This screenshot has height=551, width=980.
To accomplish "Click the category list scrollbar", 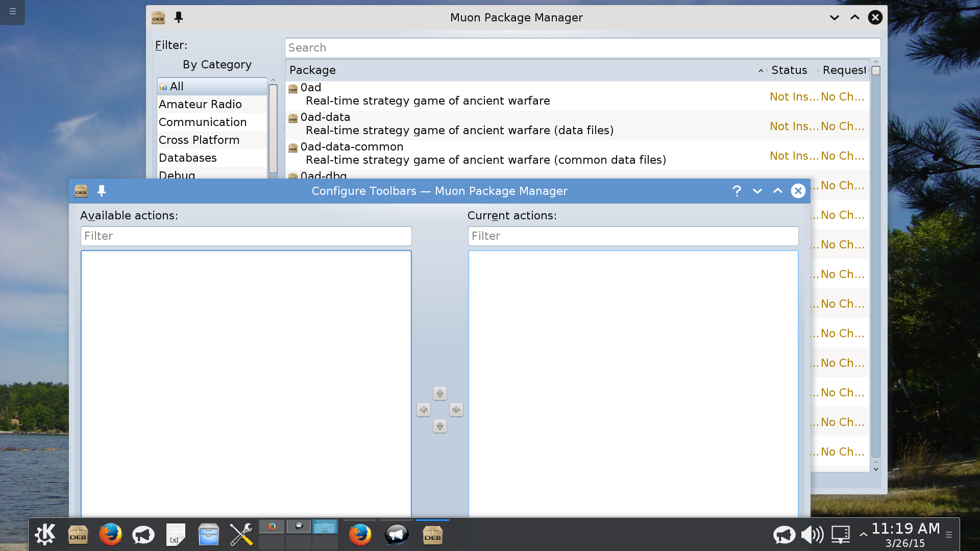I will coord(273,129).
